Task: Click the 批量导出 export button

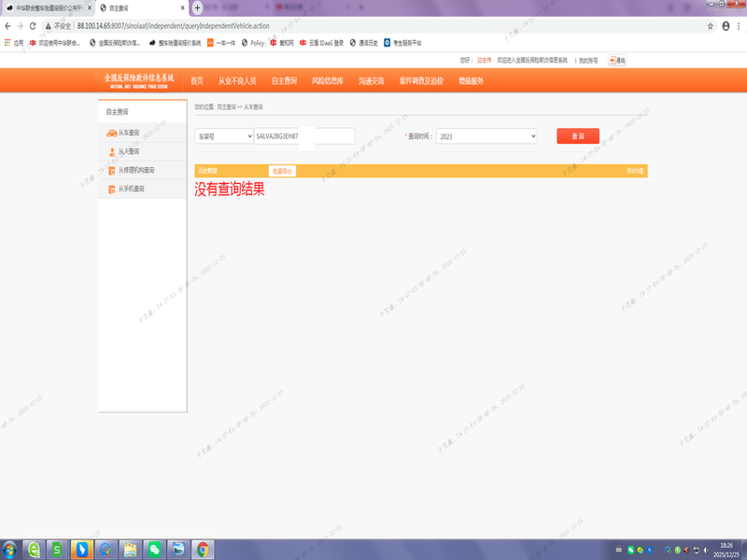Action: pos(282,171)
